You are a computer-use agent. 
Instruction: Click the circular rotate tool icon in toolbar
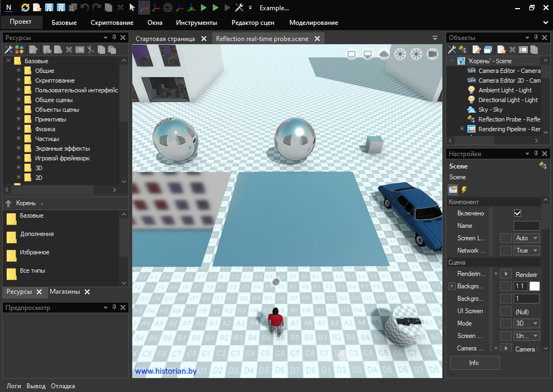[167, 8]
